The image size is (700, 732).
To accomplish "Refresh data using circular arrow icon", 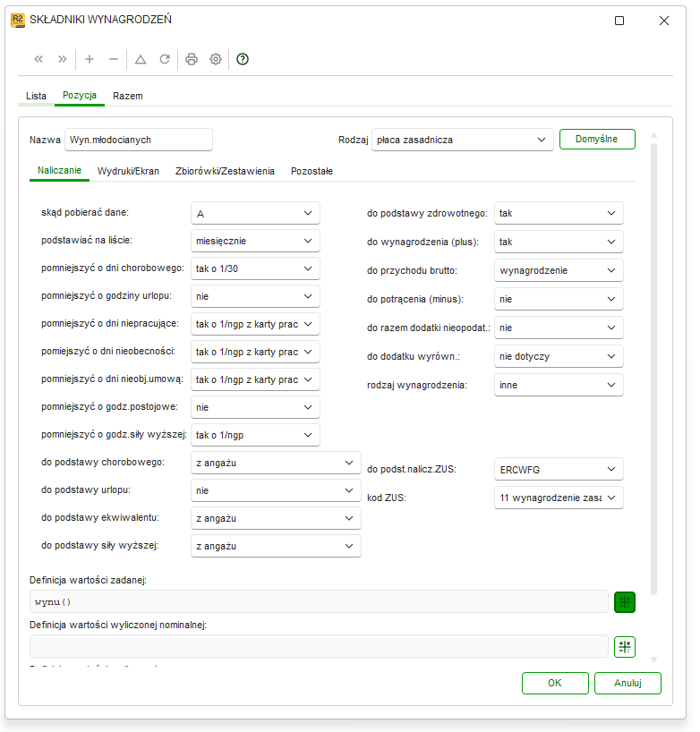I will 165,59.
